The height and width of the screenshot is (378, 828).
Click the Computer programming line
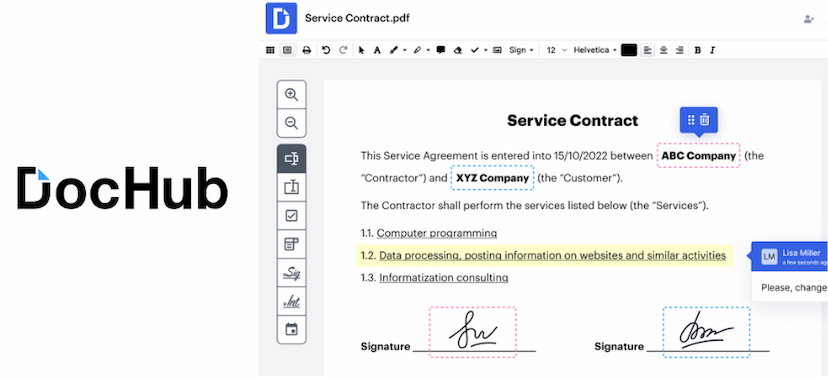437,233
